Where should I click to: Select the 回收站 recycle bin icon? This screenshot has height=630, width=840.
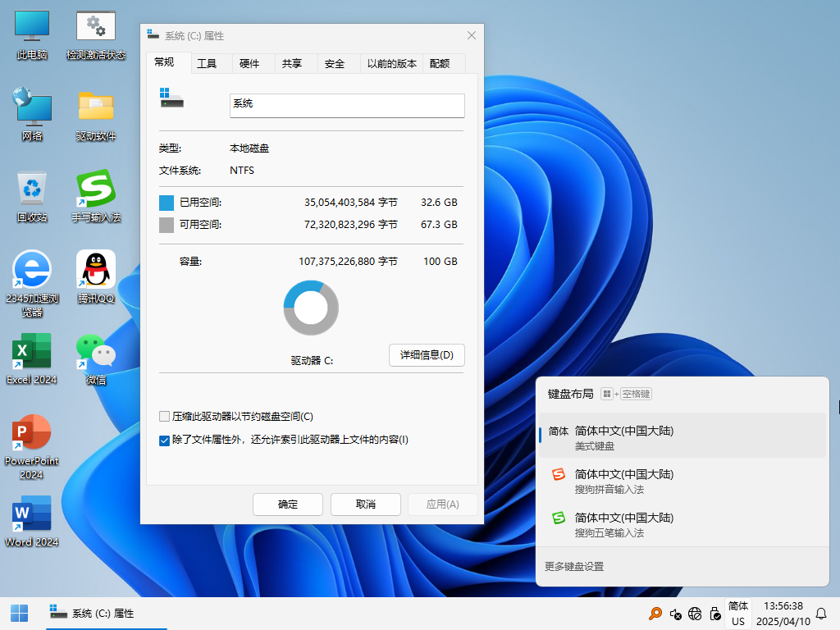[32, 196]
